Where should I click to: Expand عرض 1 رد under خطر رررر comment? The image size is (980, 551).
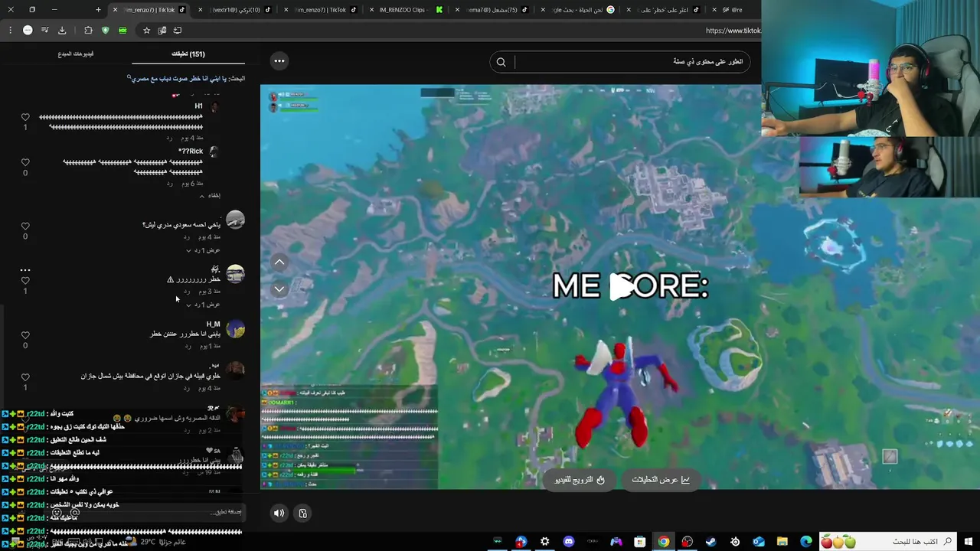click(204, 305)
